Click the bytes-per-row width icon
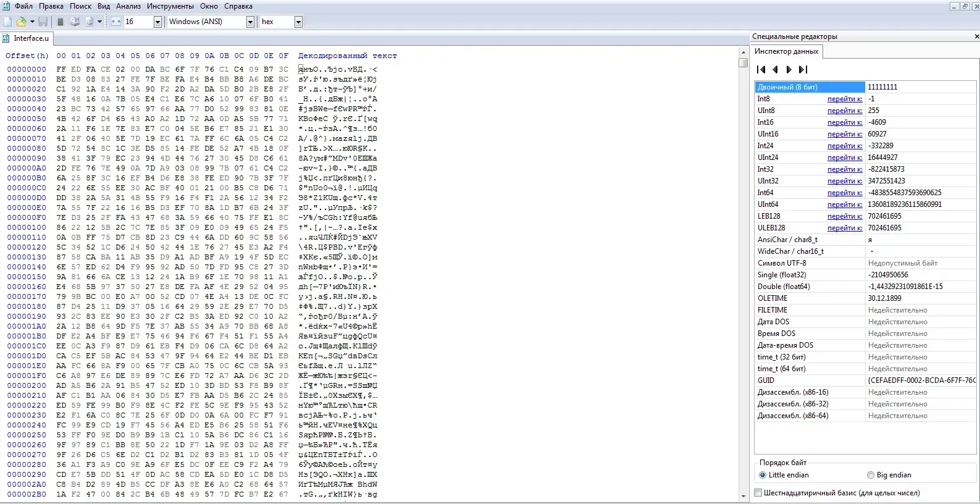The height and width of the screenshot is (504, 980). click(x=116, y=22)
